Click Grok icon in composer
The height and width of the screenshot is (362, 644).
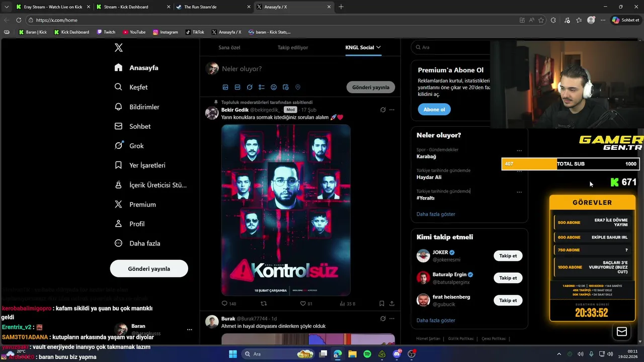click(250, 87)
